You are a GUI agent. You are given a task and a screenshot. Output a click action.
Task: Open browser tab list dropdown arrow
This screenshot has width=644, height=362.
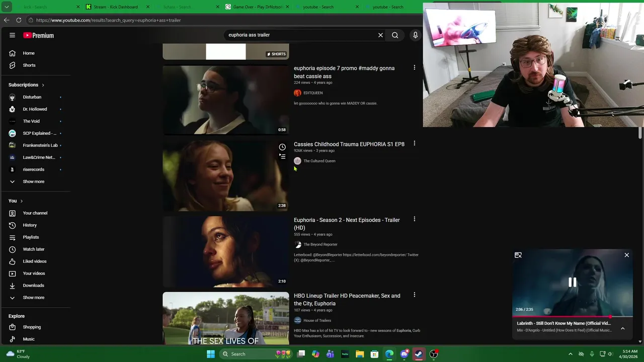(7, 7)
